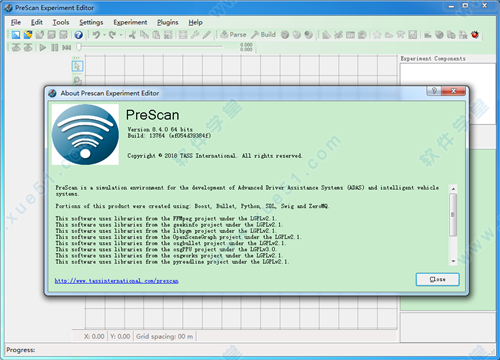Screen dimensions: 500x360
Task: Click the PreScan logo image in About dialog
Action: tap(85, 134)
